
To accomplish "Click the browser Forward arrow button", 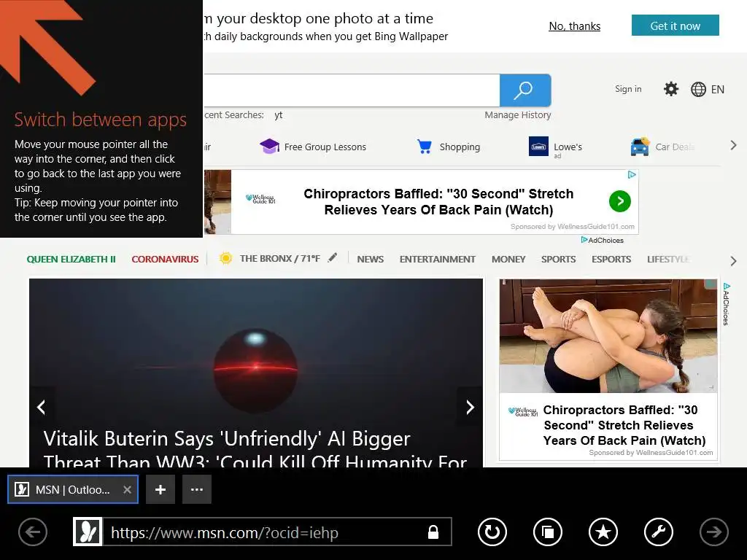I will (x=713, y=532).
